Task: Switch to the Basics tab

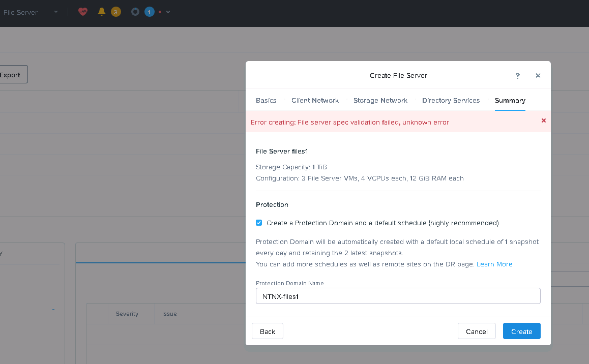Action: (x=266, y=100)
